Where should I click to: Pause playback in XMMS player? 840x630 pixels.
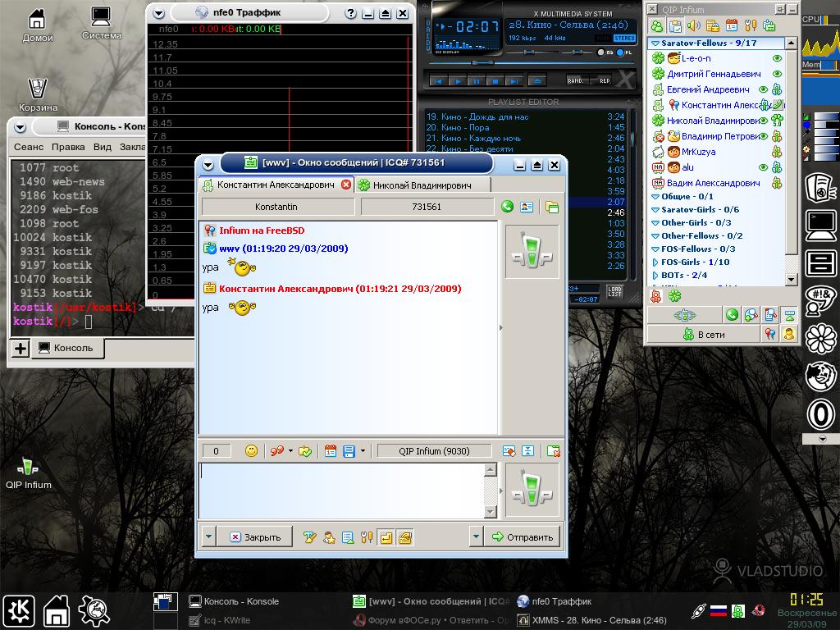coord(476,80)
